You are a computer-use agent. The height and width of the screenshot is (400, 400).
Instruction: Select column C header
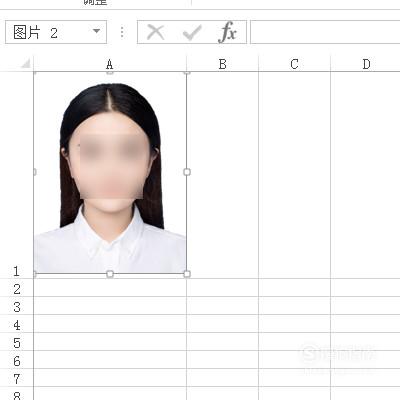[x=294, y=64]
